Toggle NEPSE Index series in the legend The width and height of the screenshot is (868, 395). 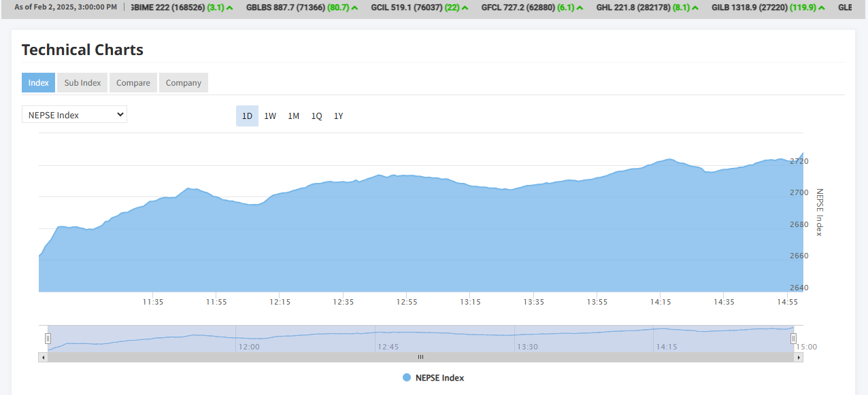(x=433, y=377)
